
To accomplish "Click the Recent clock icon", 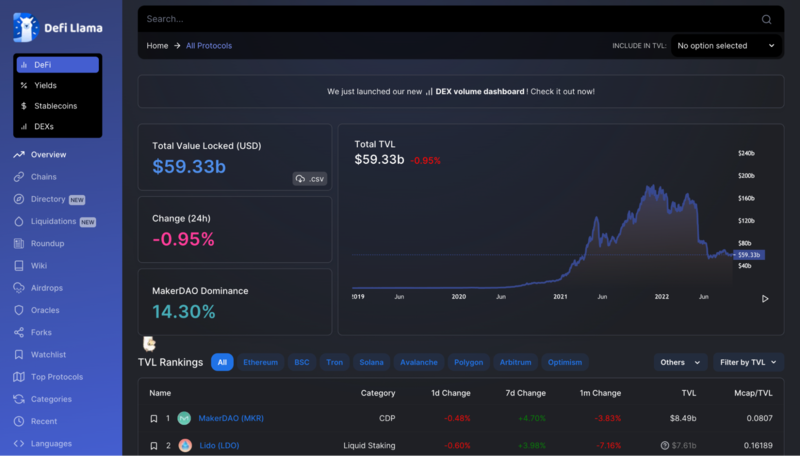I will (x=19, y=421).
